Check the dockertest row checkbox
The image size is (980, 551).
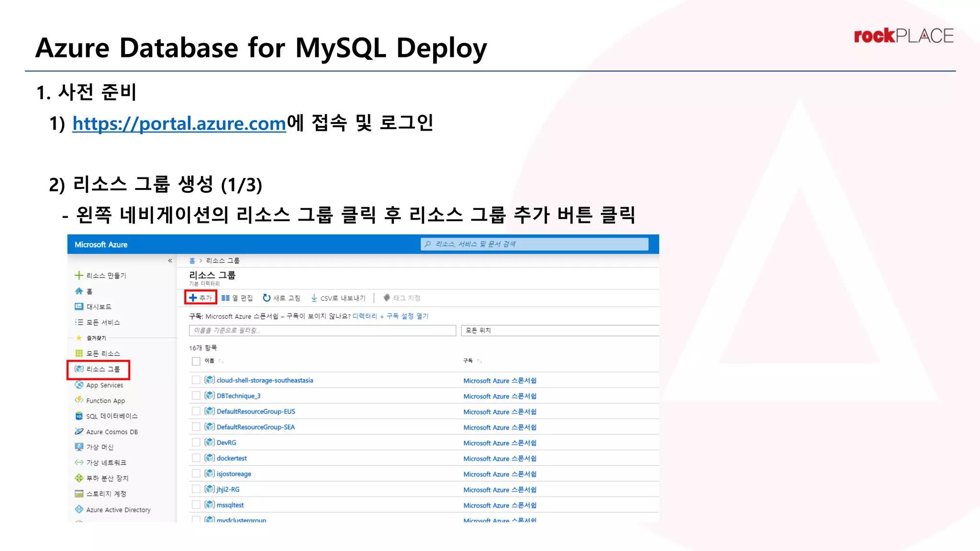point(196,458)
